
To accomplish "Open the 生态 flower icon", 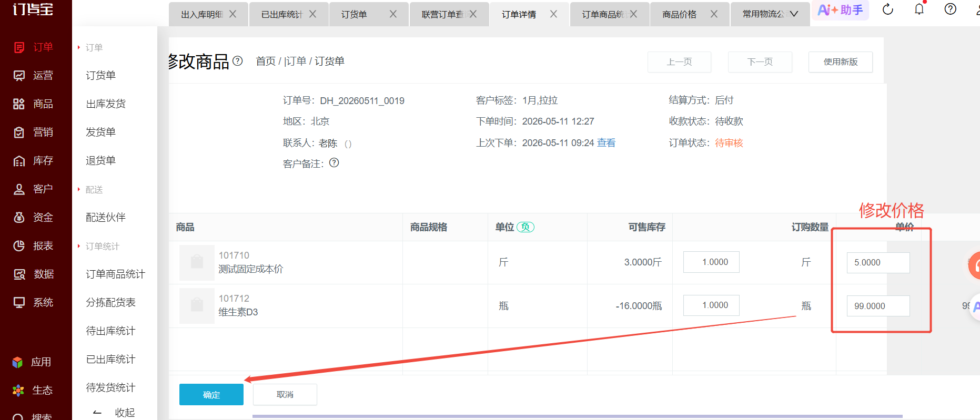I will (x=18, y=391).
